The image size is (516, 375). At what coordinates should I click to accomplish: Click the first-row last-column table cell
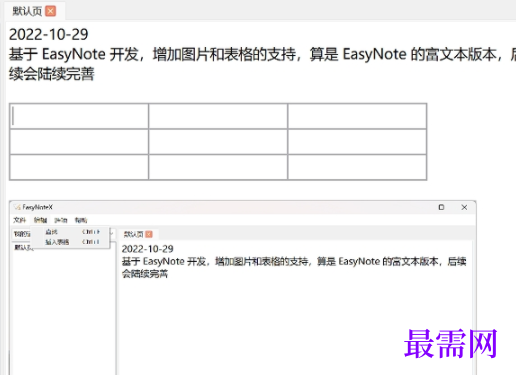tap(357, 116)
